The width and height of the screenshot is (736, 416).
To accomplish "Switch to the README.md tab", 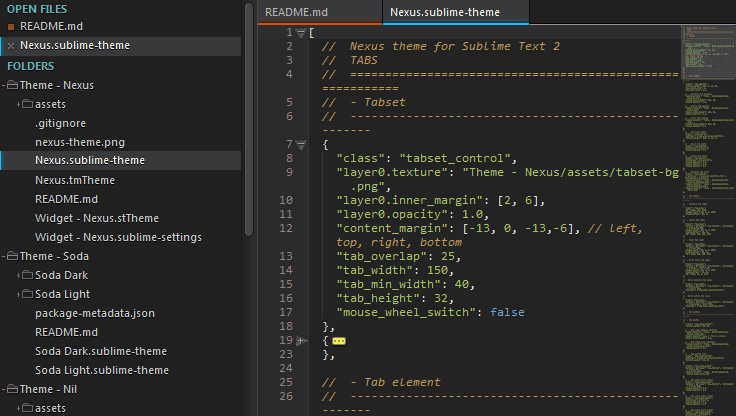I will click(320, 12).
